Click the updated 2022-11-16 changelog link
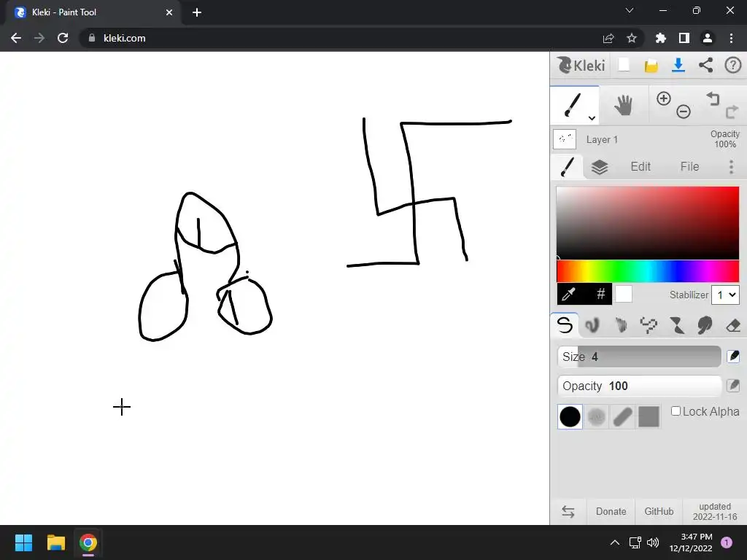 pos(715,511)
